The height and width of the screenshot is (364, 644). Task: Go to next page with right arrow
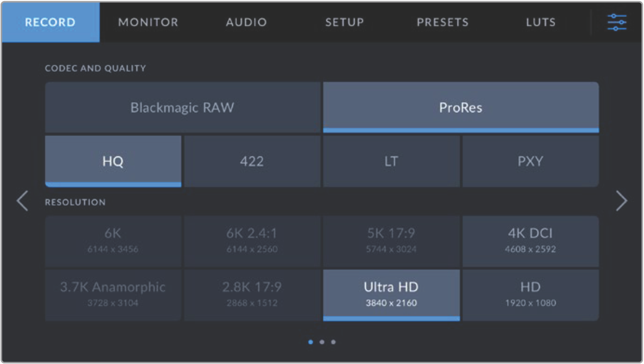(x=621, y=201)
